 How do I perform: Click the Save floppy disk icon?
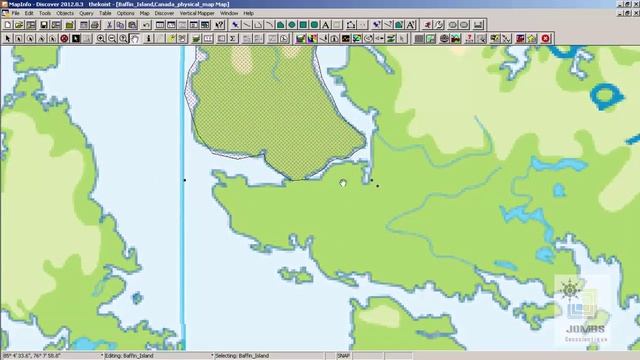(44, 25)
